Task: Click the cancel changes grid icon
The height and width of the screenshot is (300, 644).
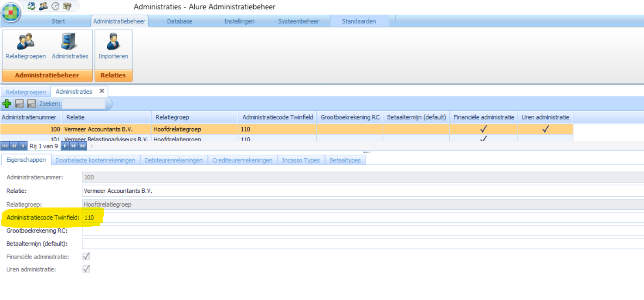Action: click(31, 104)
